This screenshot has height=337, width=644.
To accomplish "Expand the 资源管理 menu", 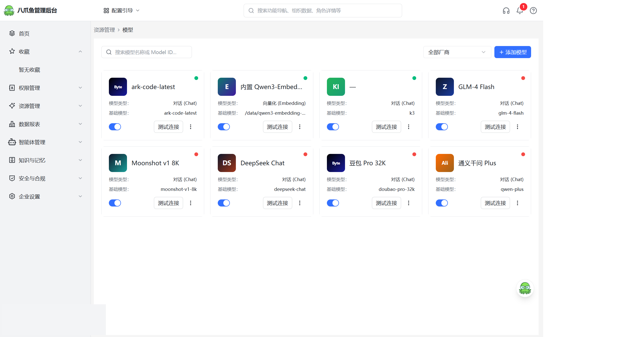I will pos(45,106).
